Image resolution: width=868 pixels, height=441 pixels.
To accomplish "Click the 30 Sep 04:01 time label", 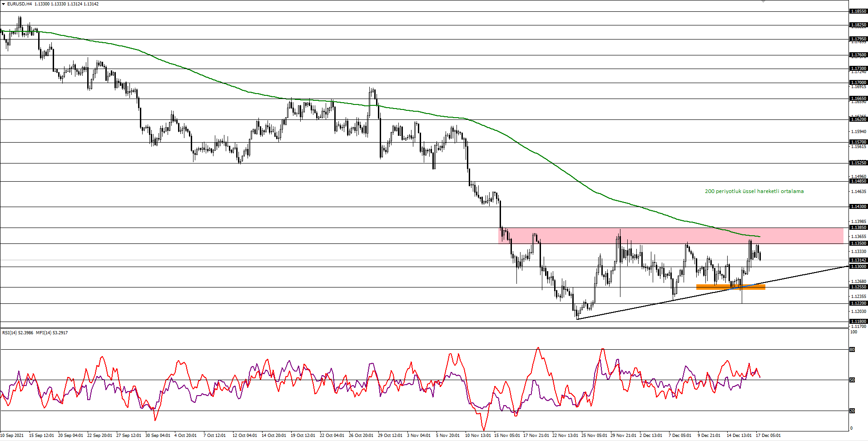I will tap(158, 436).
